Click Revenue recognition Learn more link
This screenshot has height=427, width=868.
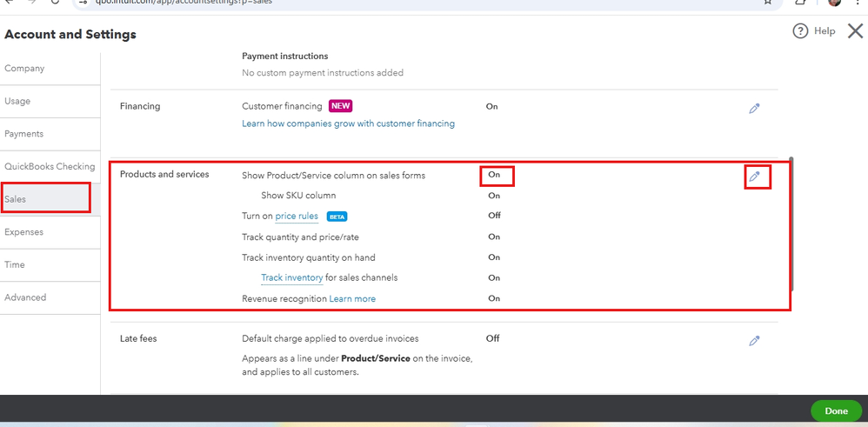(352, 299)
